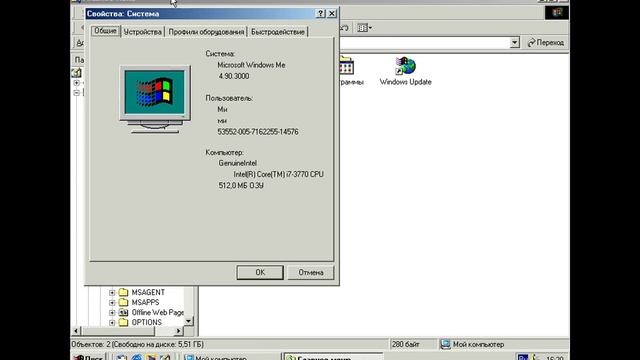
Task: Click the Views toolbar button in Explorer
Action: click(364, 28)
